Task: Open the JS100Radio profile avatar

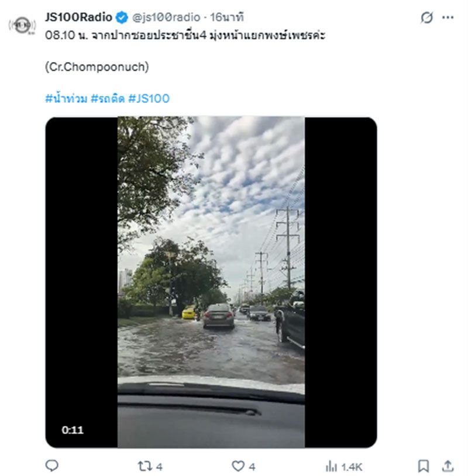Action: click(x=22, y=25)
